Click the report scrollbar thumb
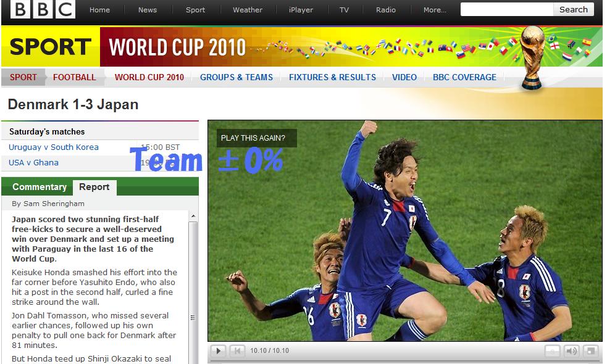Screen dimensions: 607x364 tap(193, 294)
